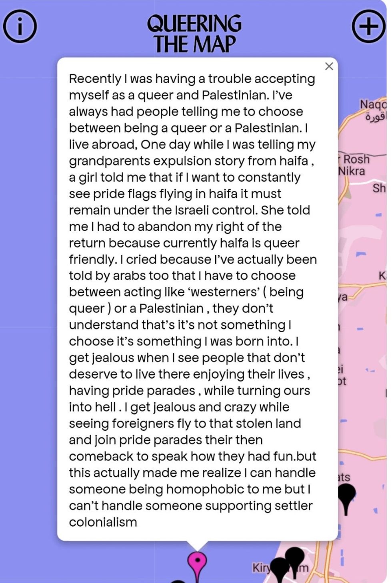Image resolution: width=392 pixels, height=583 pixels.
Task: Click the word 'westerners' in the story text
Action: click(225, 292)
